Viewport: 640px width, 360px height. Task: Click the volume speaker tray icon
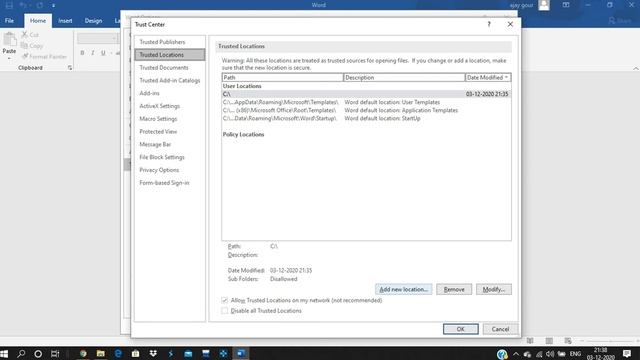[550, 354]
